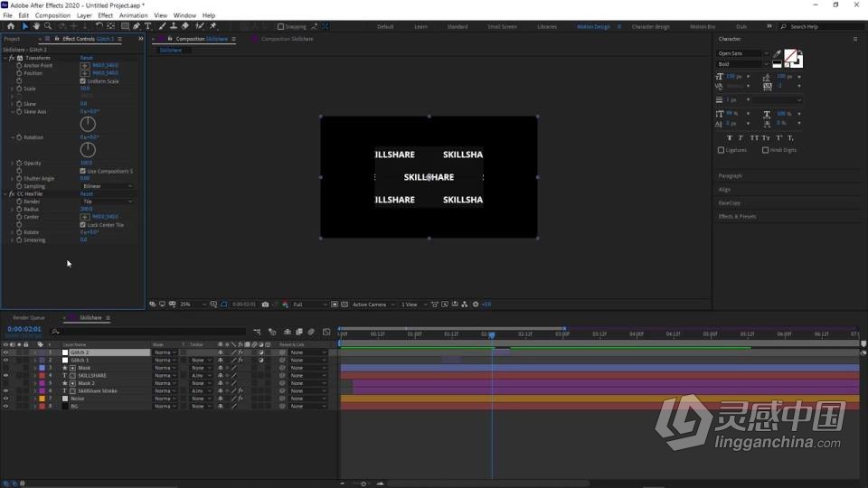Select the Selection arrow tool
The image size is (868, 488).
(x=25, y=26)
